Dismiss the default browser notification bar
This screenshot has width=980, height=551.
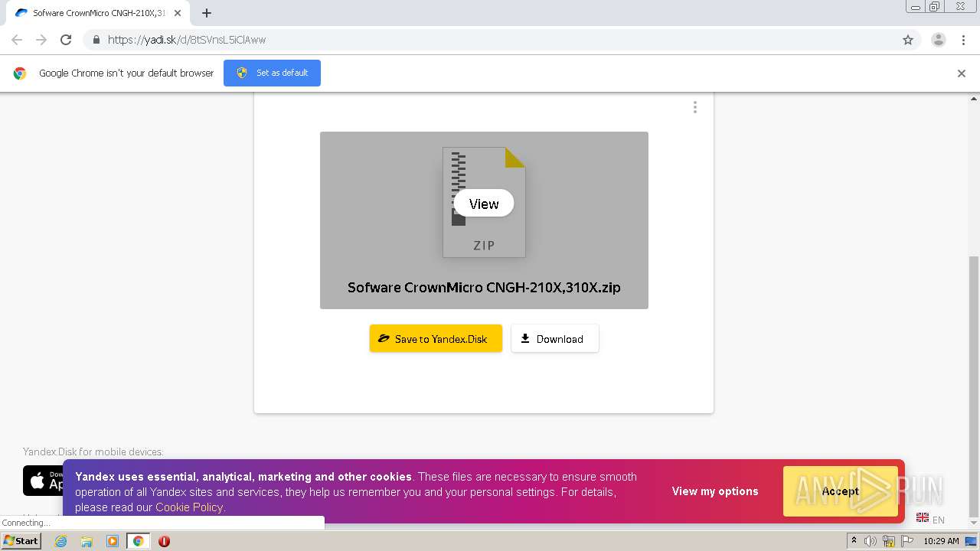[961, 73]
